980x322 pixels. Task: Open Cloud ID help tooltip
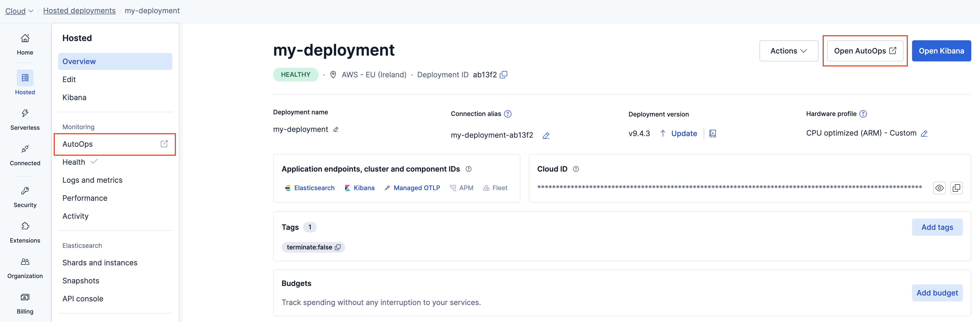(576, 169)
